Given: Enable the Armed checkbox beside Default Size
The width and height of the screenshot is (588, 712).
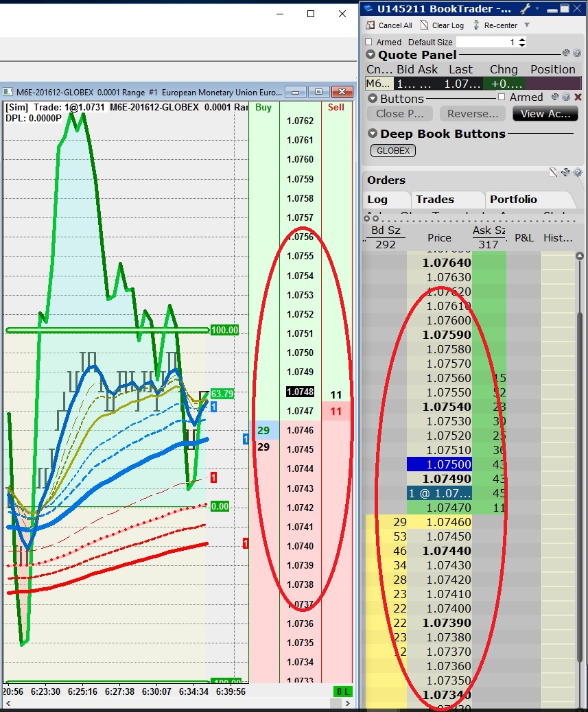Looking at the screenshot, I should 368,42.
